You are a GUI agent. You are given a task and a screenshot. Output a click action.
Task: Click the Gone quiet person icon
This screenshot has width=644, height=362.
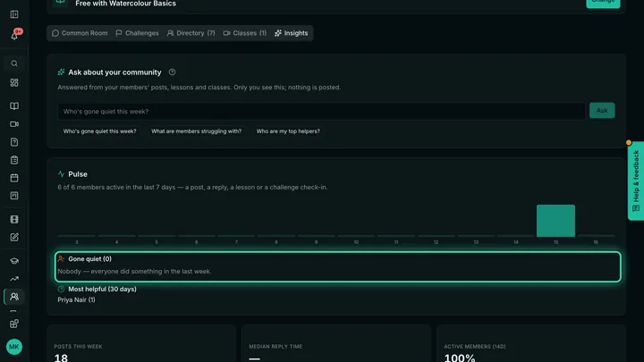point(61,259)
